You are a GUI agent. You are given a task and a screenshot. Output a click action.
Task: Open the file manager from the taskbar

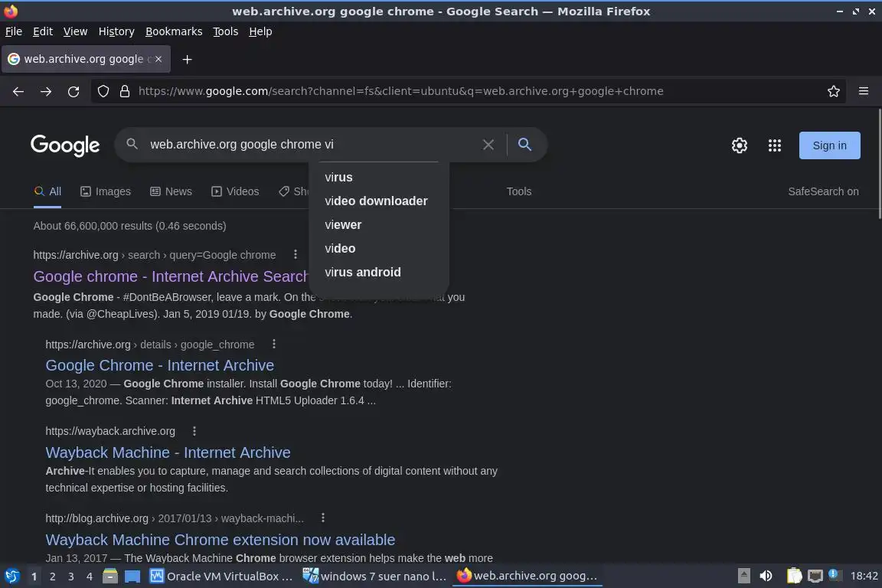click(110, 577)
